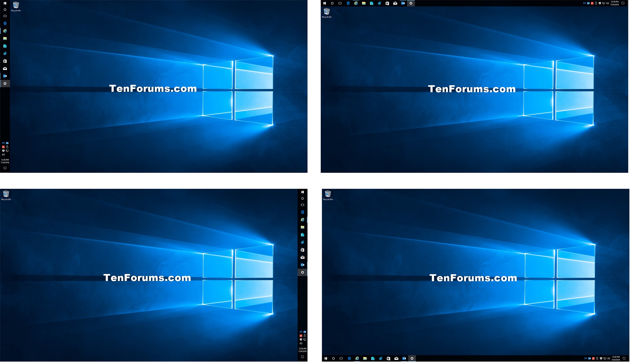Click volume icon in left-side taskbar tray
Image resolution: width=631 pixels, height=364 pixels.
[3, 154]
